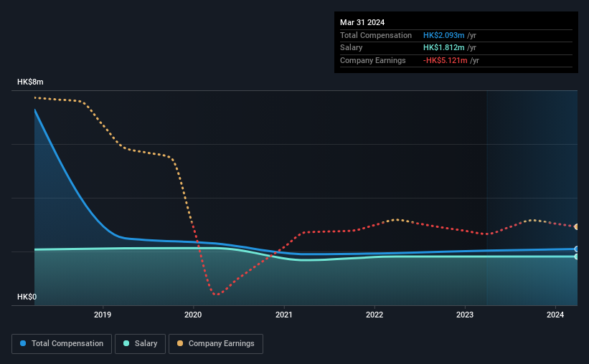The height and width of the screenshot is (364, 589).
Task: Click the HK$1.812m salary value
Action: 443,48
